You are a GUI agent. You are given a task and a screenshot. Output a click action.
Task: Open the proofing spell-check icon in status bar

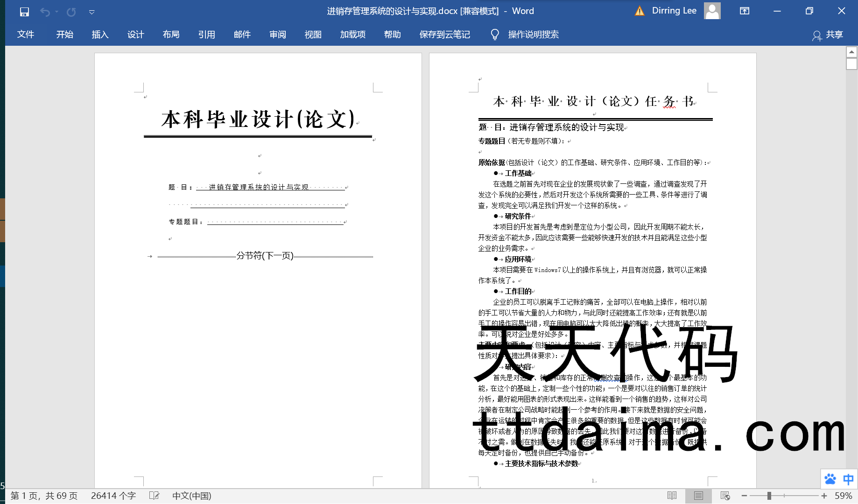pos(154,496)
